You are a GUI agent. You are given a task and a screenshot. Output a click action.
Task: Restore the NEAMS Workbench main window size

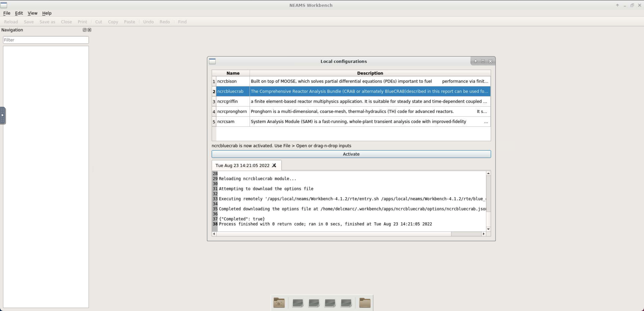point(632,5)
